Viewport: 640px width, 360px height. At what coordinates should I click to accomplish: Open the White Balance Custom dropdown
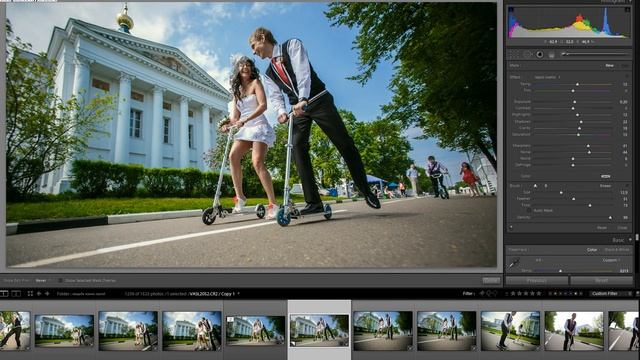pos(611,260)
